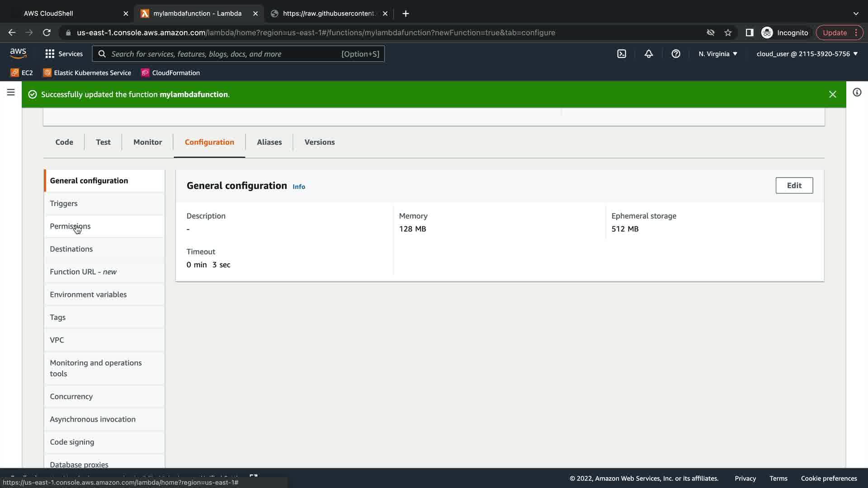Expand the browser tab search chevron
868x488 pixels.
pyautogui.click(x=856, y=14)
